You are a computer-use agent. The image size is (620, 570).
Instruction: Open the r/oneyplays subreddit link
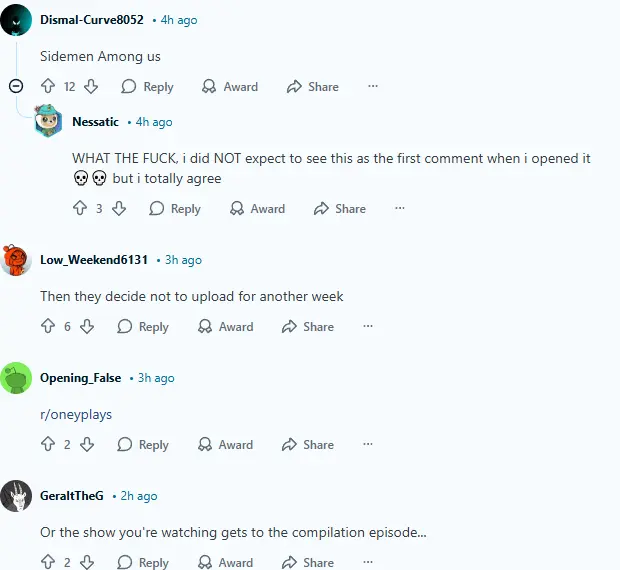tap(76, 414)
